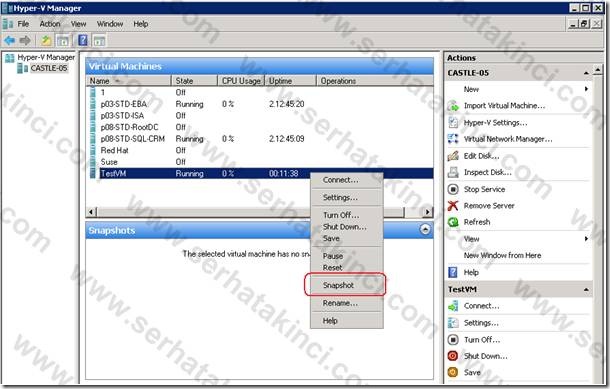The width and height of the screenshot is (610, 389).
Task: Click the Up One Level toolbar icon
Action: pyautogui.click(x=46, y=40)
